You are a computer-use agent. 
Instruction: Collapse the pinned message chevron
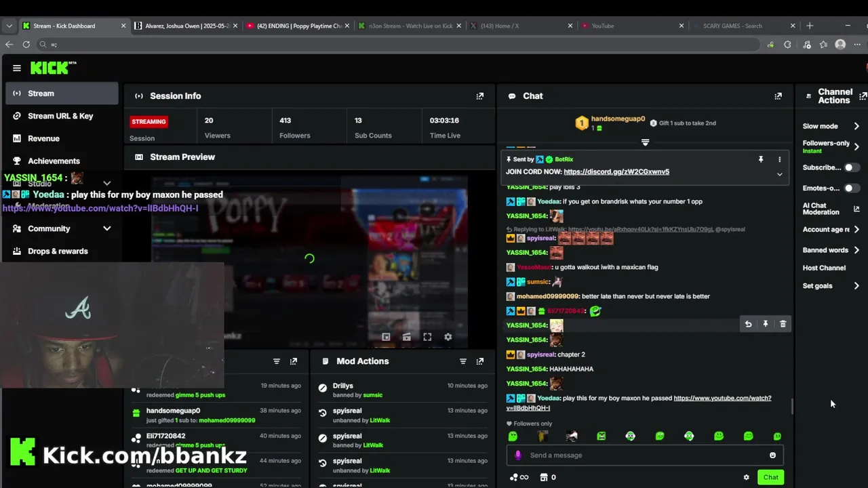[x=779, y=174]
